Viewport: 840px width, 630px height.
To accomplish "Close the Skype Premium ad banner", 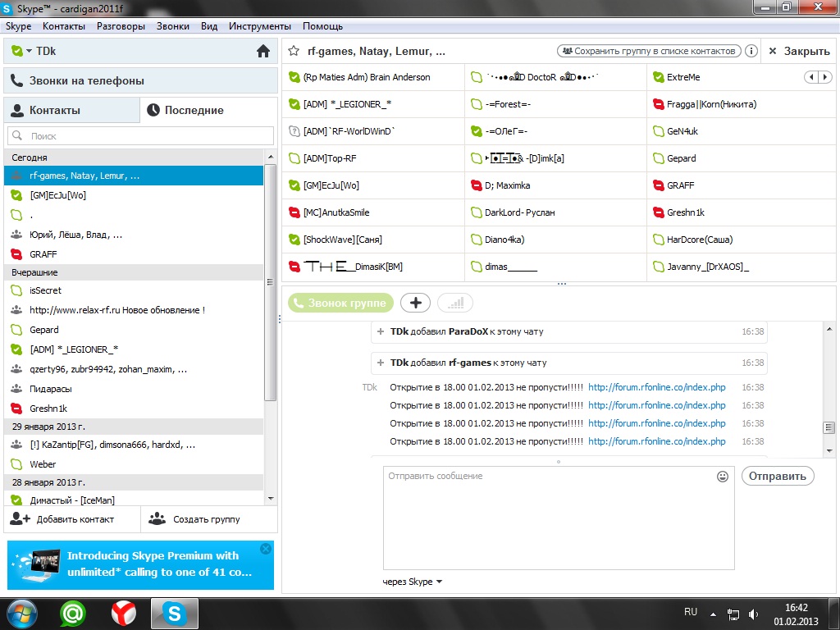I will (x=266, y=549).
